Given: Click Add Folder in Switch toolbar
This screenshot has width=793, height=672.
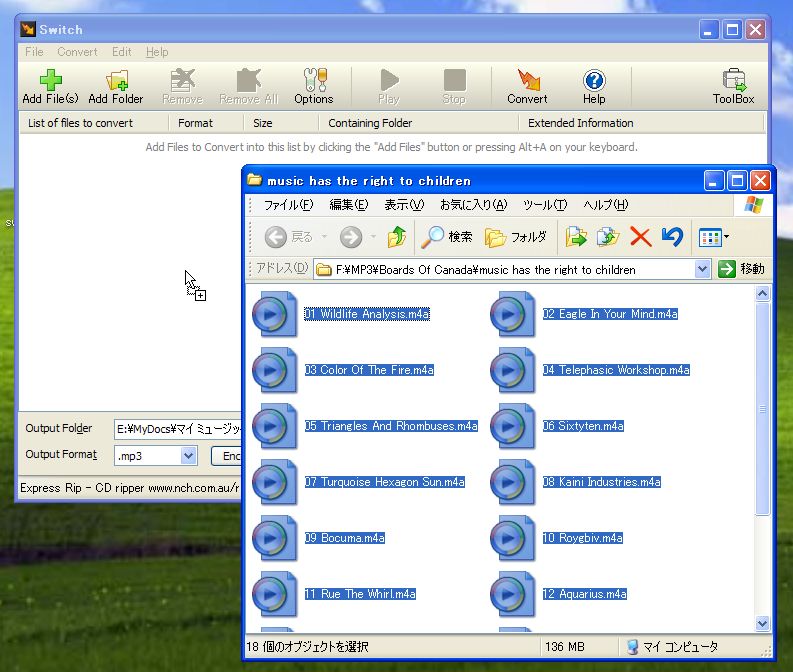Looking at the screenshot, I should coord(116,86).
